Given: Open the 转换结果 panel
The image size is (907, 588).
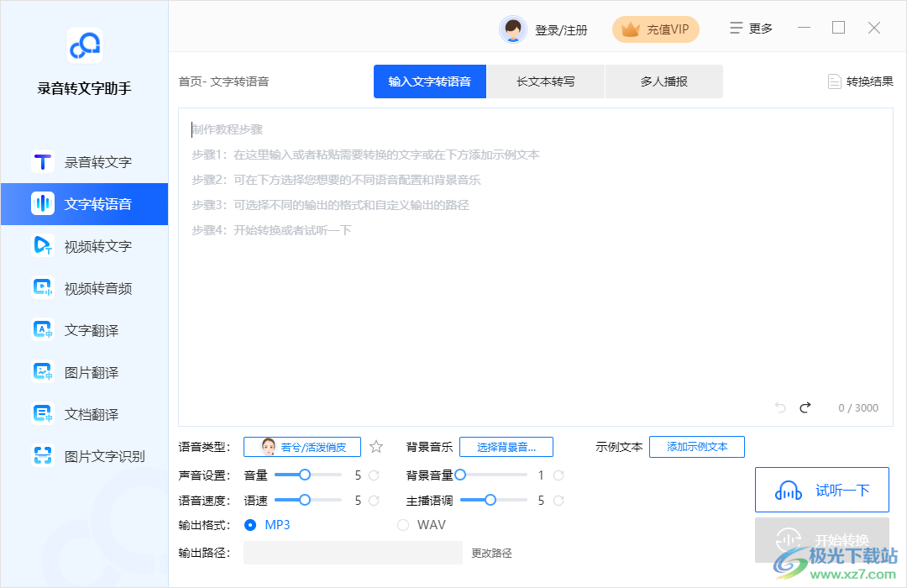Looking at the screenshot, I should coord(858,81).
